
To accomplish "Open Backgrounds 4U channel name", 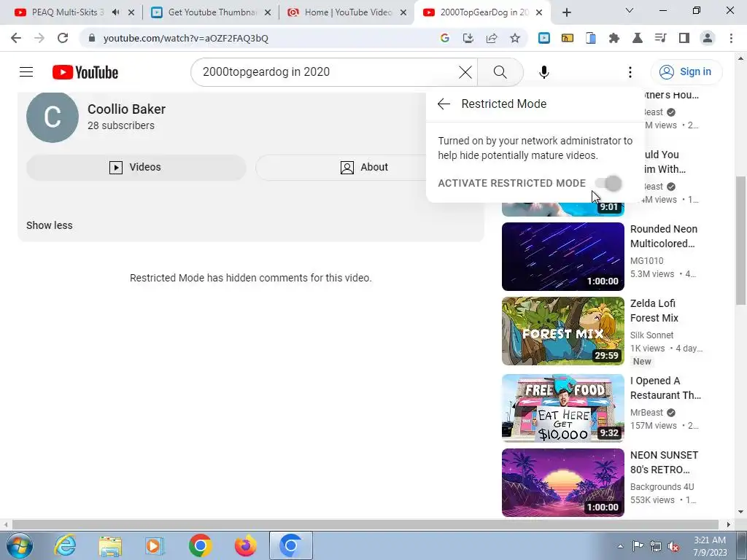I will pyautogui.click(x=662, y=486).
